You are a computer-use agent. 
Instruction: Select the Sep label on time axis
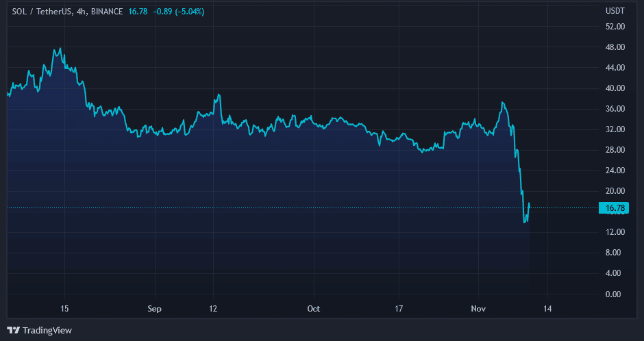click(x=154, y=309)
